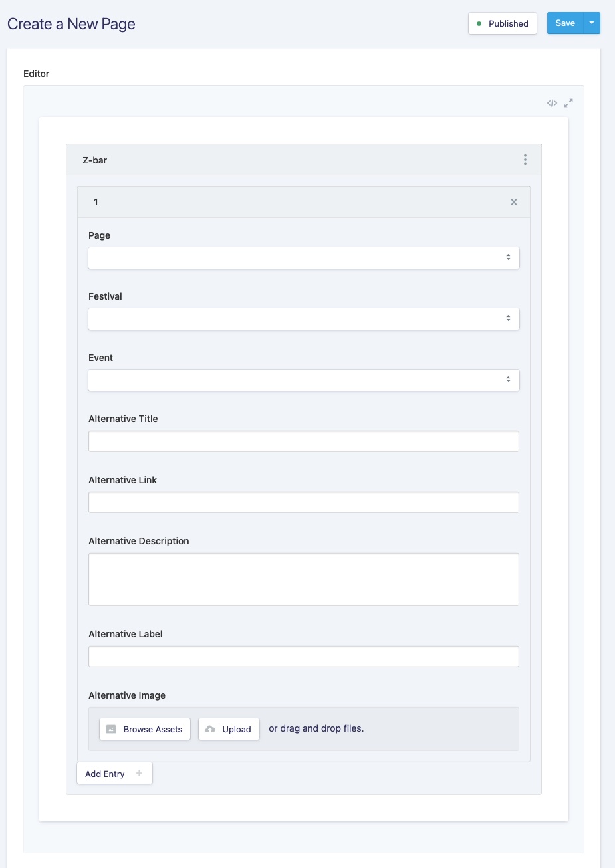Open the Event dropdown list
The image size is (615, 868).
303,380
